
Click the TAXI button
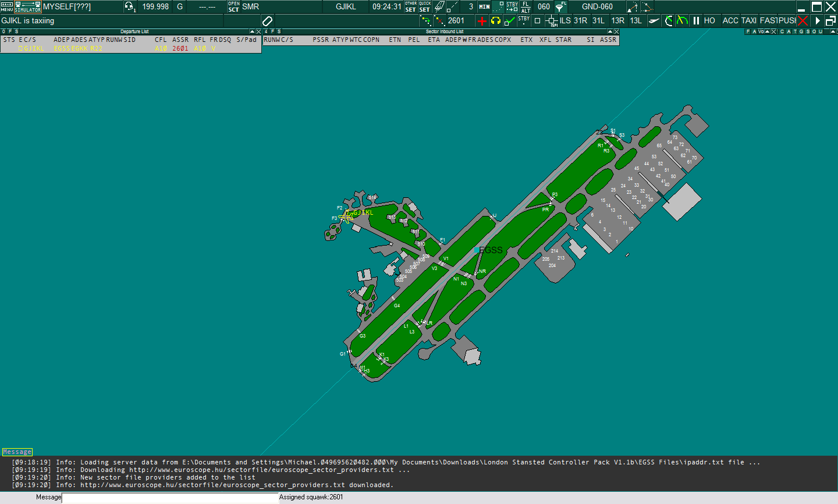pos(749,21)
